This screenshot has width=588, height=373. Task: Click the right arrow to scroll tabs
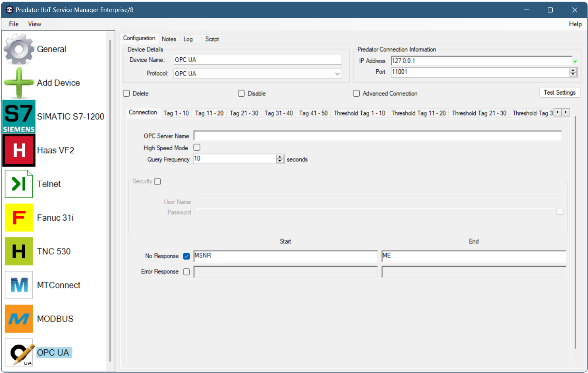click(x=566, y=112)
